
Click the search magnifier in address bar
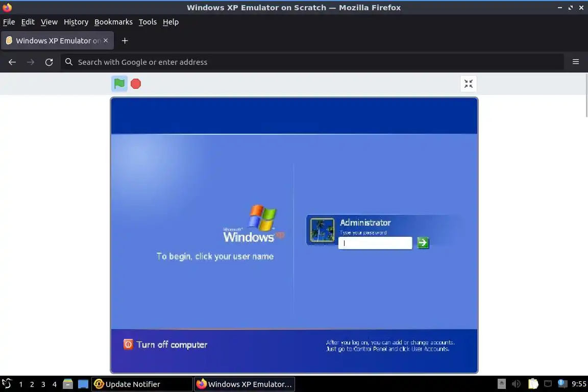click(x=68, y=62)
